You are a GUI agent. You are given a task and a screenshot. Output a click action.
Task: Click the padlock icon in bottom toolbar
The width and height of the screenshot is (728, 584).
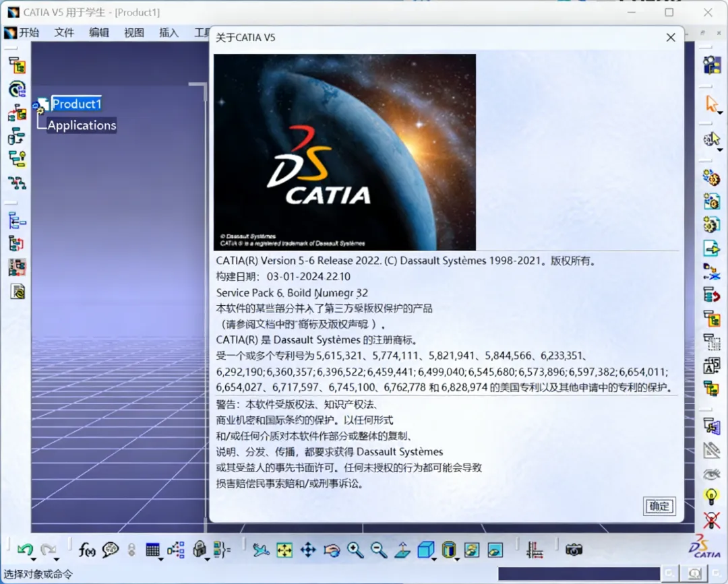point(200,549)
